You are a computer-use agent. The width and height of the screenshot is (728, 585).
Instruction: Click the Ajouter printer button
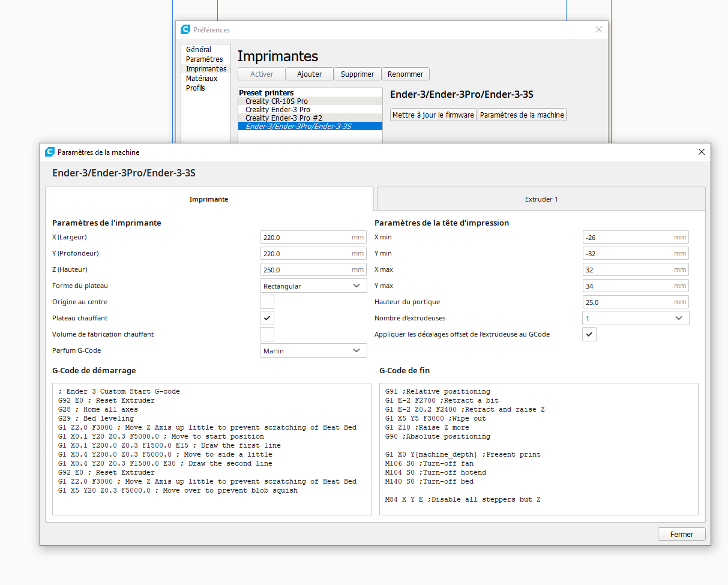(x=310, y=74)
